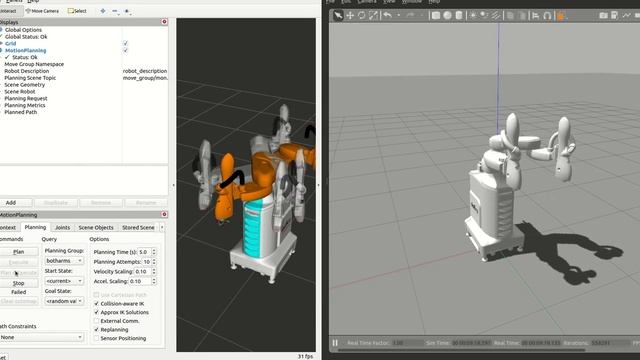Activate Gazebo translate mode tool
Screen dimensions: 640x360
click(350, 16)
